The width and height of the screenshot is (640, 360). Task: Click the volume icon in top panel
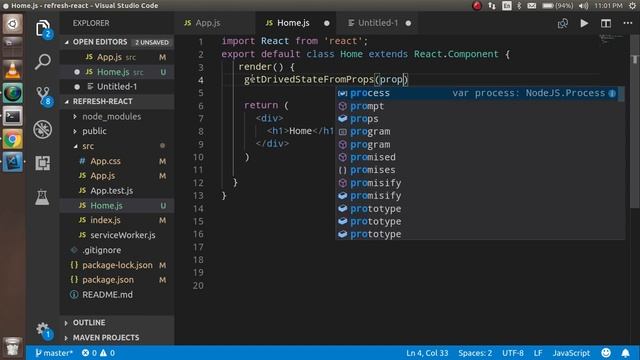[x=583, y=6]
